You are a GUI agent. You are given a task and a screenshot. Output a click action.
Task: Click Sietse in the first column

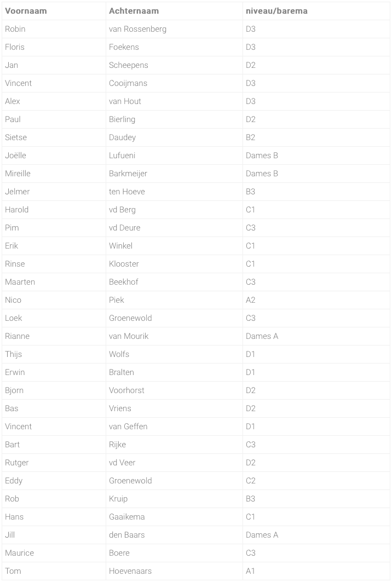[x=54, y=137]
